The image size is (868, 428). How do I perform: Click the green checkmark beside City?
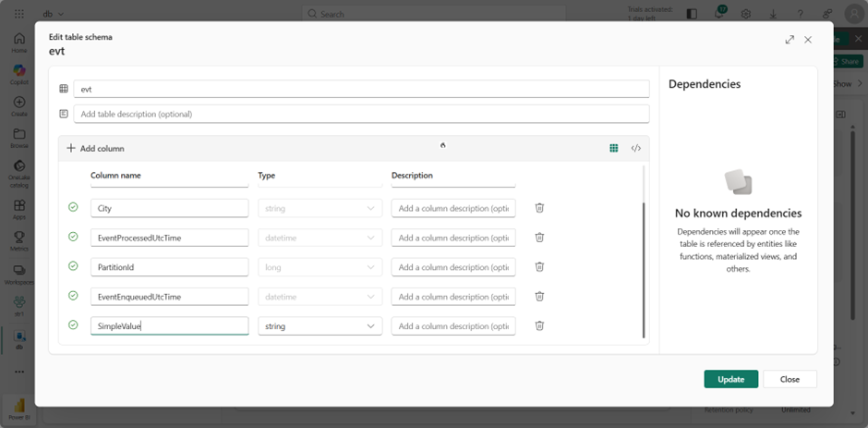(x=73, y=208)
